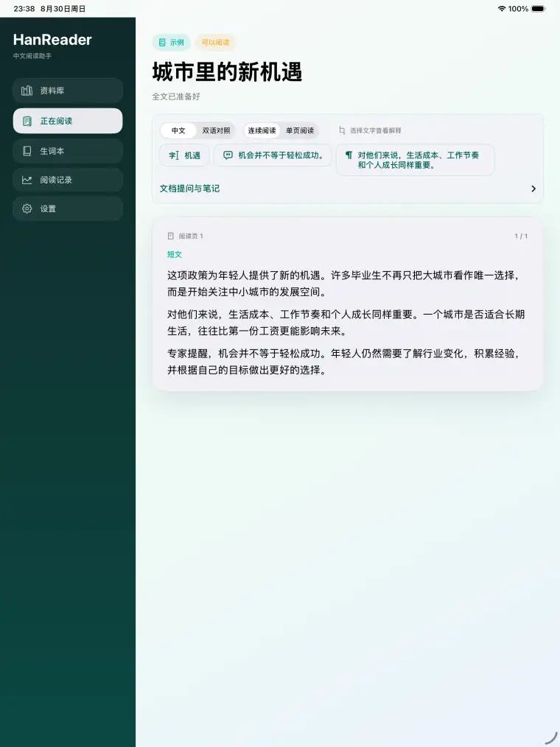Click the 100% battery percentage

tap(518, 9)
